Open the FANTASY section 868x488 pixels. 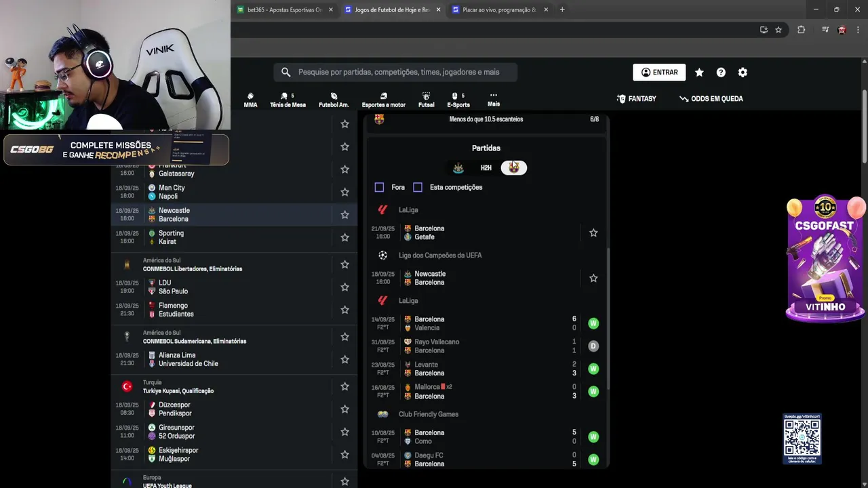tap(636, 99)
